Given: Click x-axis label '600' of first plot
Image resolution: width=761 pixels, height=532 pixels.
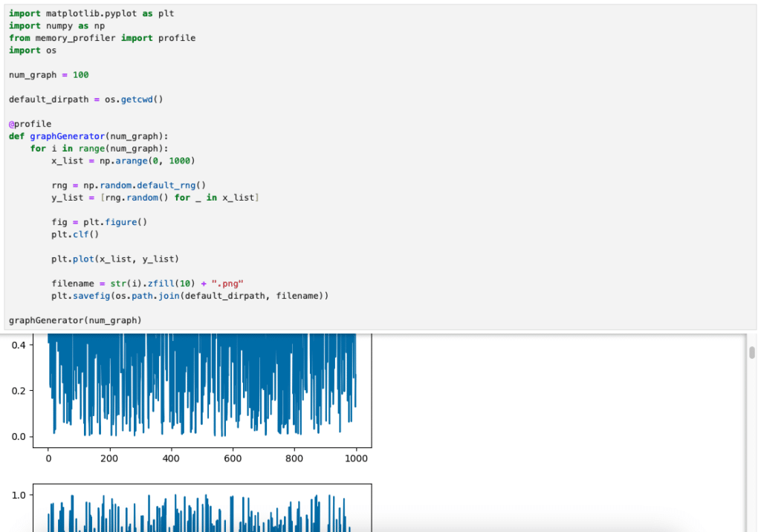Looking at the screenshot, I should click(233, 458).
